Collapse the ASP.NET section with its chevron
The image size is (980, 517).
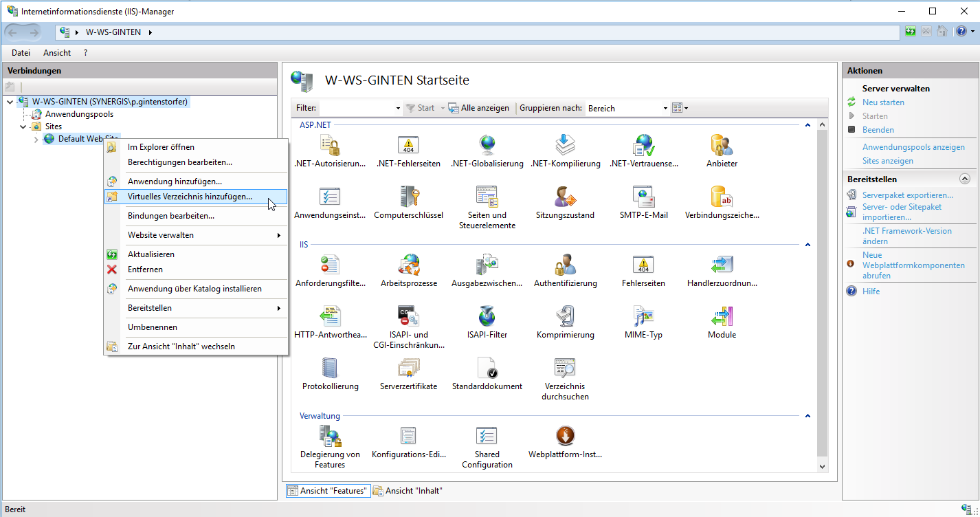pos(807,124)
